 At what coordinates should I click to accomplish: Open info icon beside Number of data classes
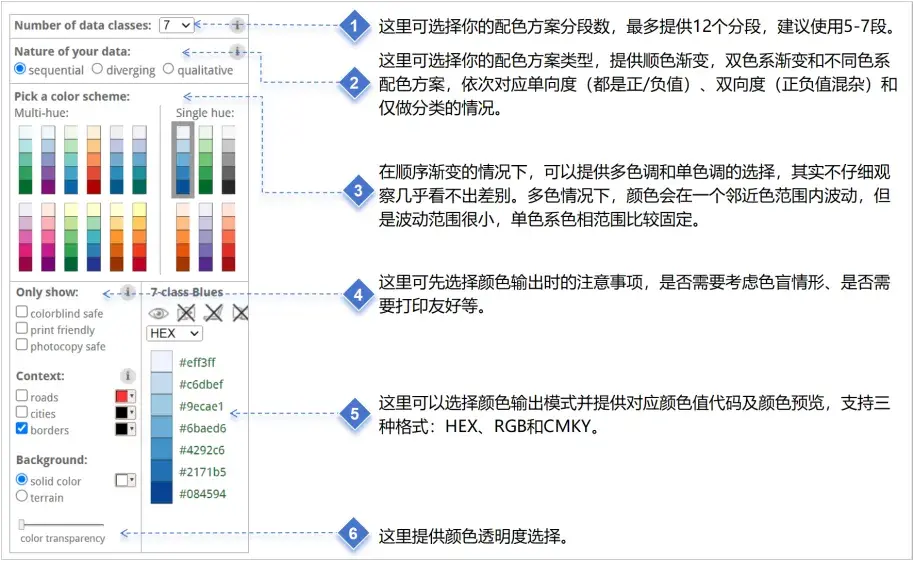[x=237, y=25]
